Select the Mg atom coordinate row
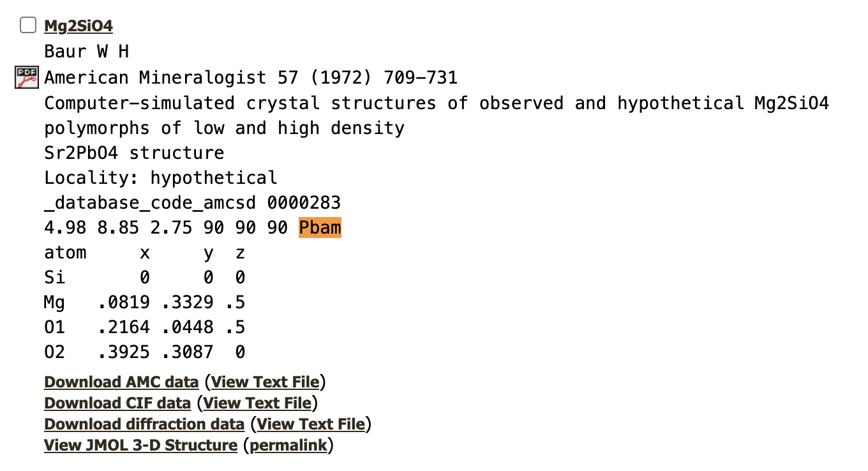This screenshot has width=868, height=471. click(x=144, y=303)
